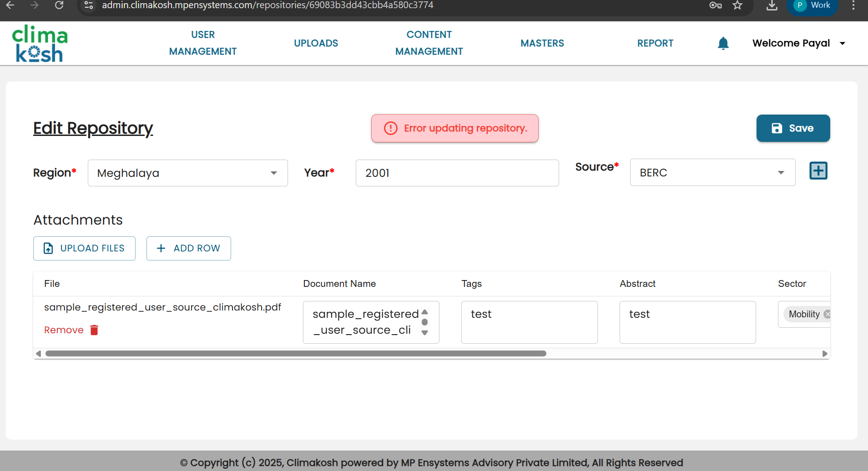The image size is (868, 471).
Task: Remove the Mobility sector chip
Action: pos(827,314)
